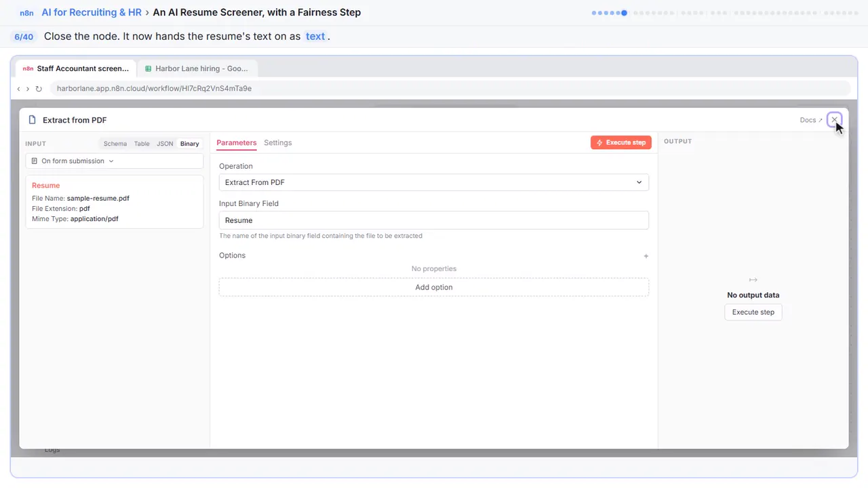Open the Parameters tab
The height and width of the screenshot is (488, 868).
pos(237,143)
